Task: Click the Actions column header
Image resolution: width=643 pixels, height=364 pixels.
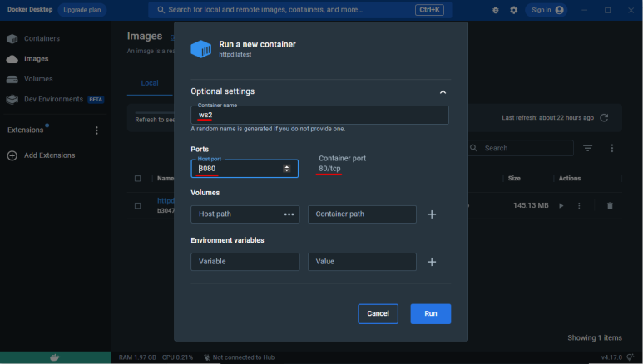Action: click(x=570, y=179)
